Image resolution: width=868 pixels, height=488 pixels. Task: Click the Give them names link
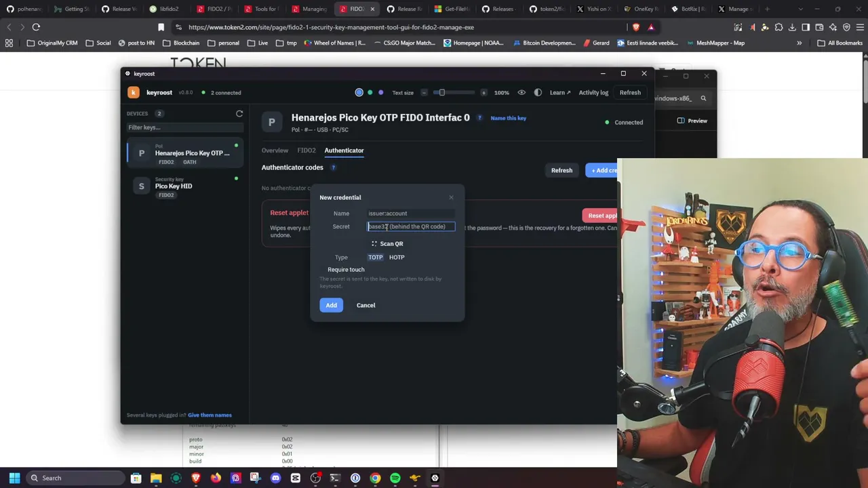(x=210, y=415)
